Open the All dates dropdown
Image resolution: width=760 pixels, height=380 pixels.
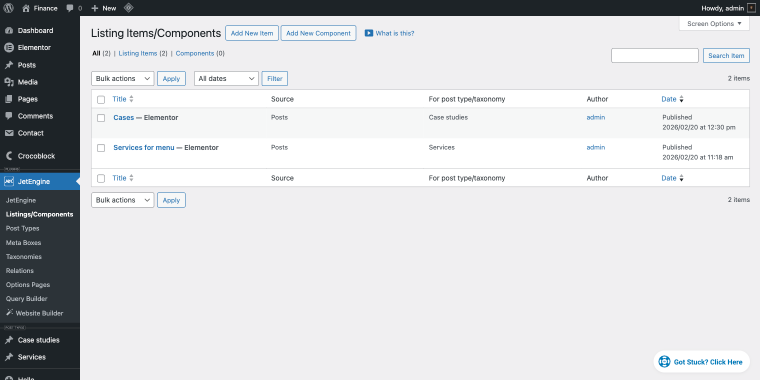pyautogui.click(x=226, y=79)
